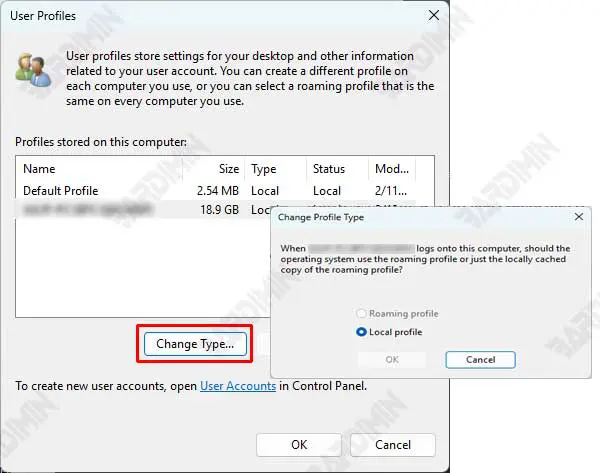Image resolution: width=600 pixels, height=473 pixels.
Task: Sort by the Mod... column header
Action: [392, 169]
